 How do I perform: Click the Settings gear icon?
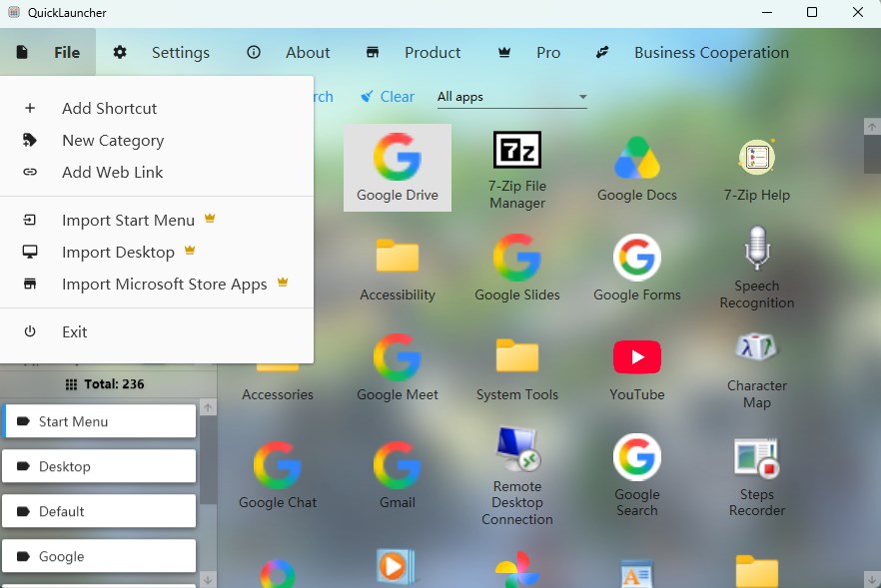pos(120,52)
